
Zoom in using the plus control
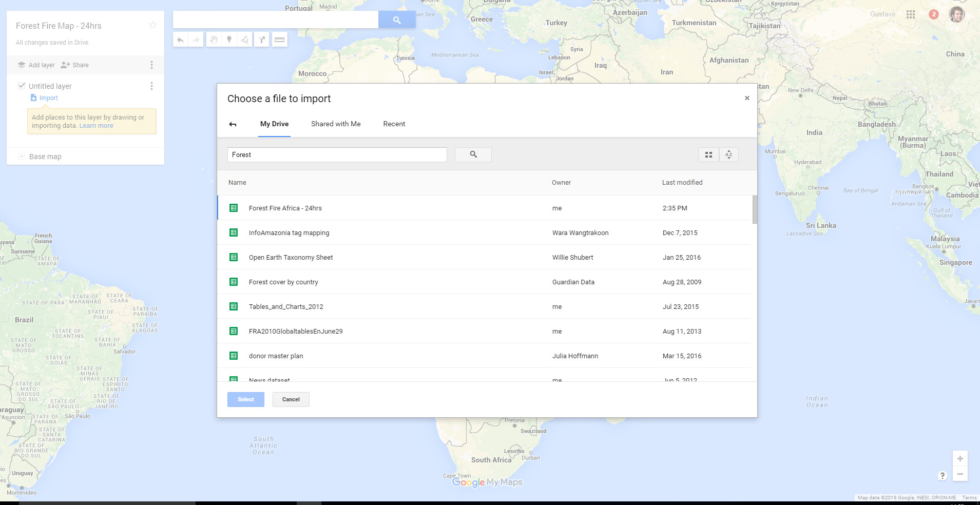point(959,459)
